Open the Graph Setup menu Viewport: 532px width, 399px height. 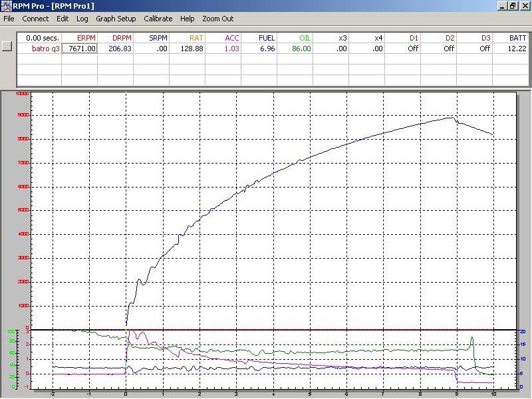116,19
